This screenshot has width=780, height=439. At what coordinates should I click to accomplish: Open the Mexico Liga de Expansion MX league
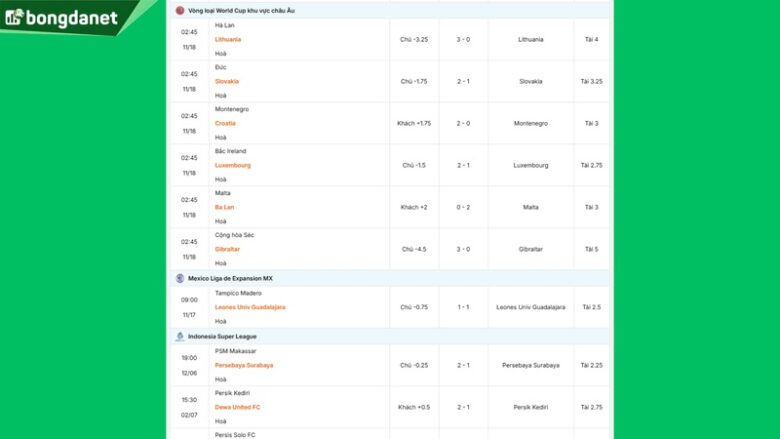(x=230, y=278)
